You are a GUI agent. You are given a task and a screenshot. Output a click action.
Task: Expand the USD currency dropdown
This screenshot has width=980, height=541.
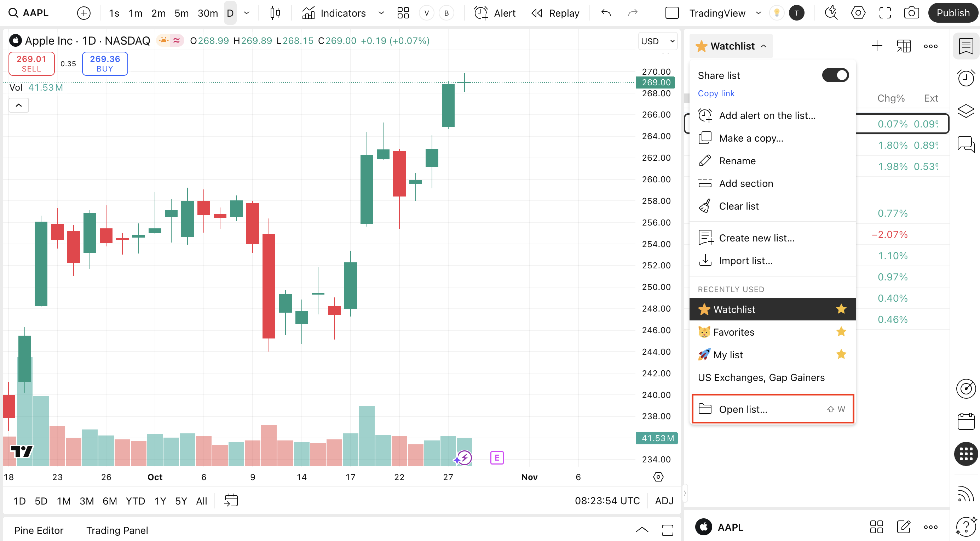tap(658, 41)
